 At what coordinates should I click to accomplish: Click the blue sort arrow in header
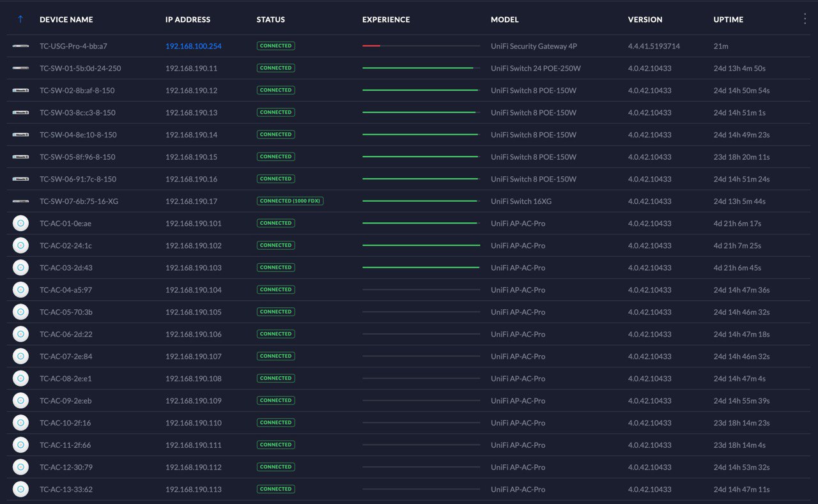click(x=20, y=19)
